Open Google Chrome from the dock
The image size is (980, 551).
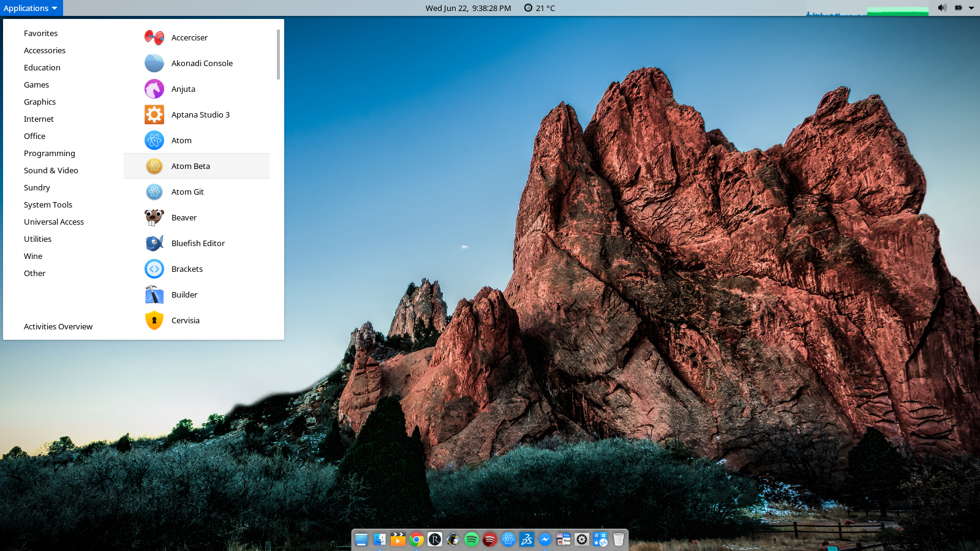point(417,539)
